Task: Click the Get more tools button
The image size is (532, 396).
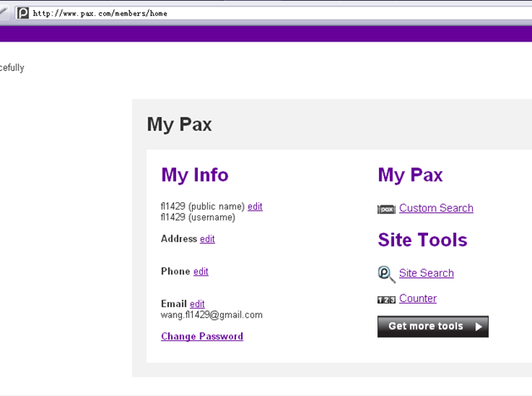Action: [433, 326]
